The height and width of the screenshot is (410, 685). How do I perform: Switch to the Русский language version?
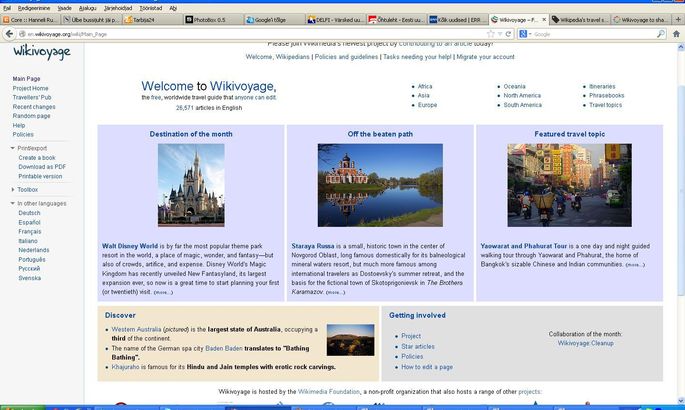tap(29, 269)
